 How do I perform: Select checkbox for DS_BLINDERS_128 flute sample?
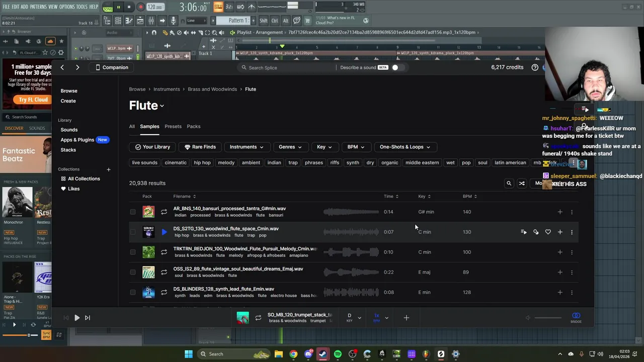coord(133,292)
